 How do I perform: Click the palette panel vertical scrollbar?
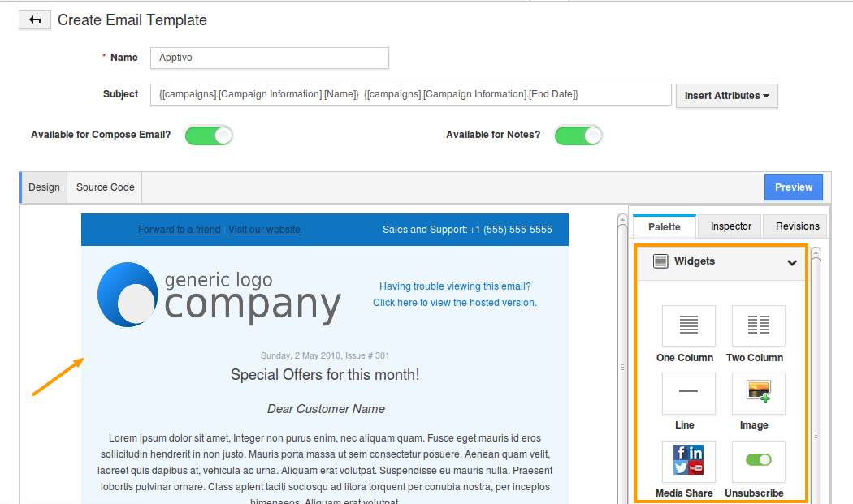click(816, 375)
